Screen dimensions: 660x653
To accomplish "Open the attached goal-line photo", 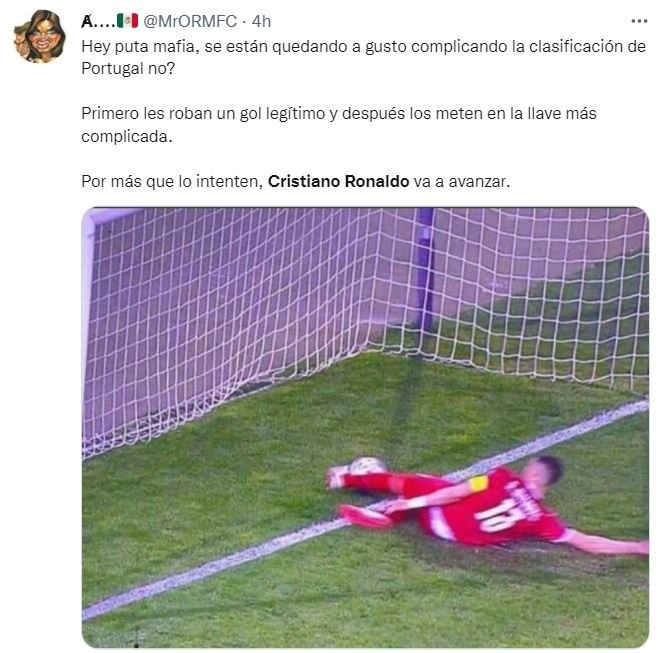I will tap(365, 427).
